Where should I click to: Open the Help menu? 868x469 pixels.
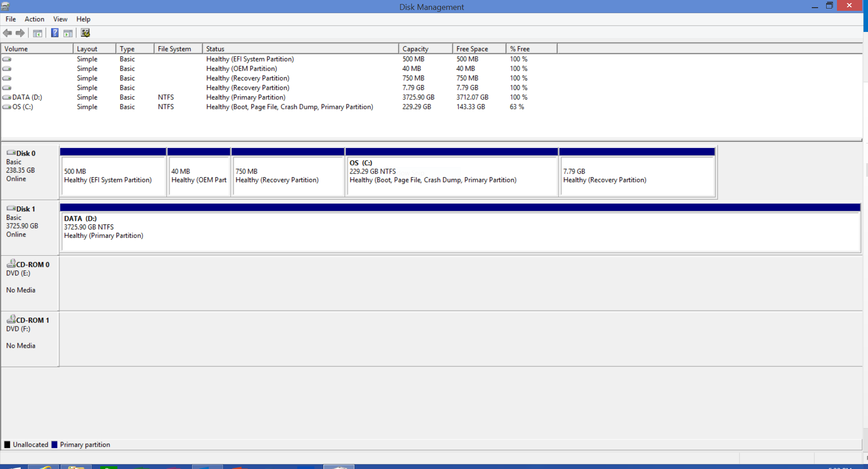(x=83, y=19)
